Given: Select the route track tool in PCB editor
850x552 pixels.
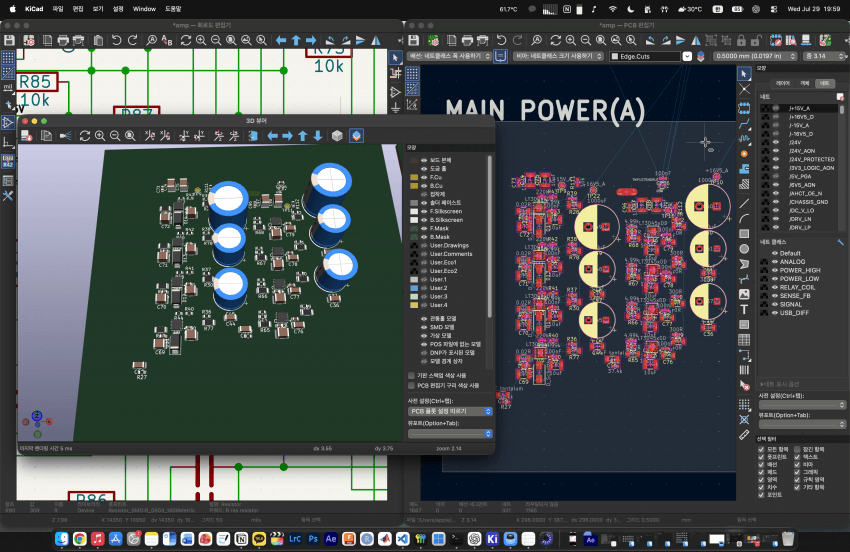Looking at the screenshot, I should click(x=744, y=123).
